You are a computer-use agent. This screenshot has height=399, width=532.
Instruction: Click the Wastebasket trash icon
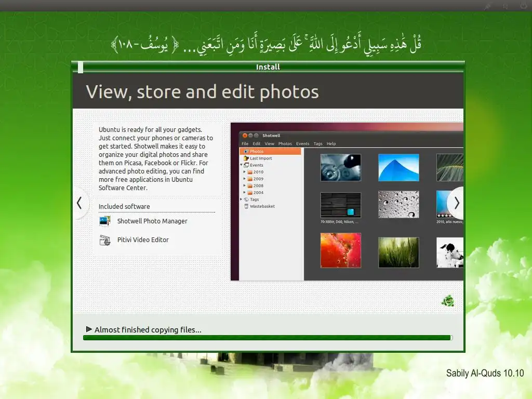pyautogui.click(x=246, y=206)
